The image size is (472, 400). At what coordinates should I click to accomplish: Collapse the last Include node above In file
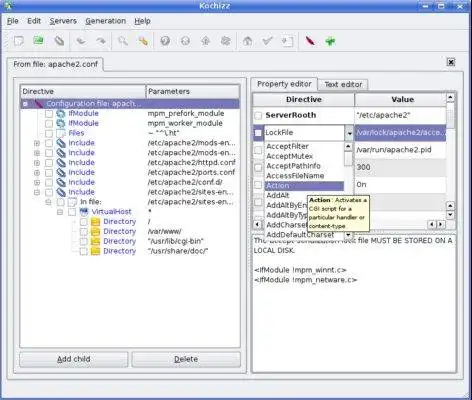click(37, 192)
